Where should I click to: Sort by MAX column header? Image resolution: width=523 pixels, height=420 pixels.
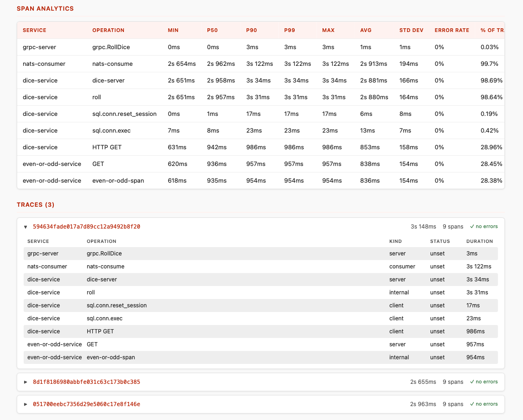(x=328, y=30)
